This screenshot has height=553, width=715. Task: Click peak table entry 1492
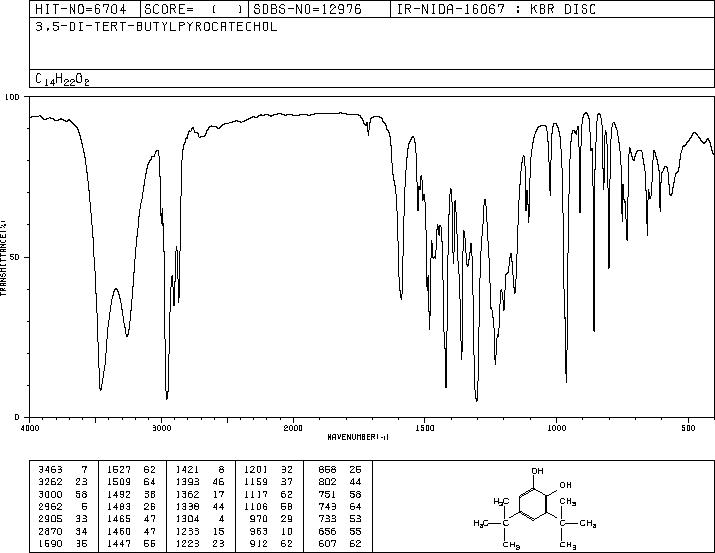point(132,494)
